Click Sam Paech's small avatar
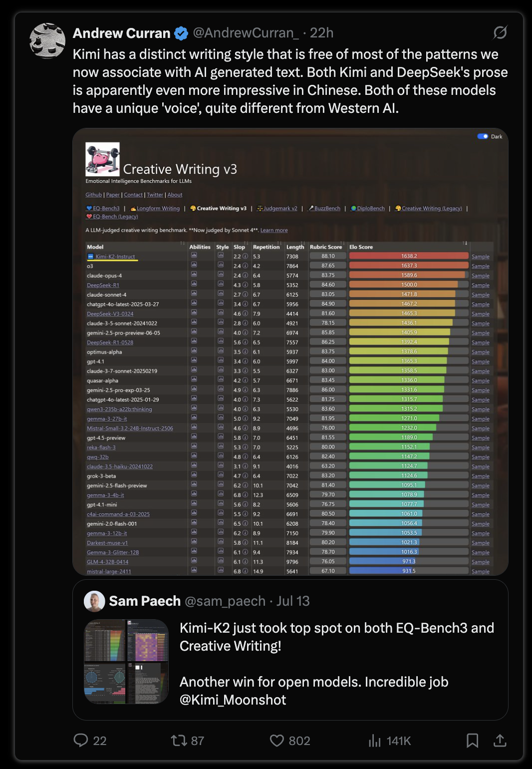This screenshot has height=769, width=532. pyautogui.click(x=94, y=601)
